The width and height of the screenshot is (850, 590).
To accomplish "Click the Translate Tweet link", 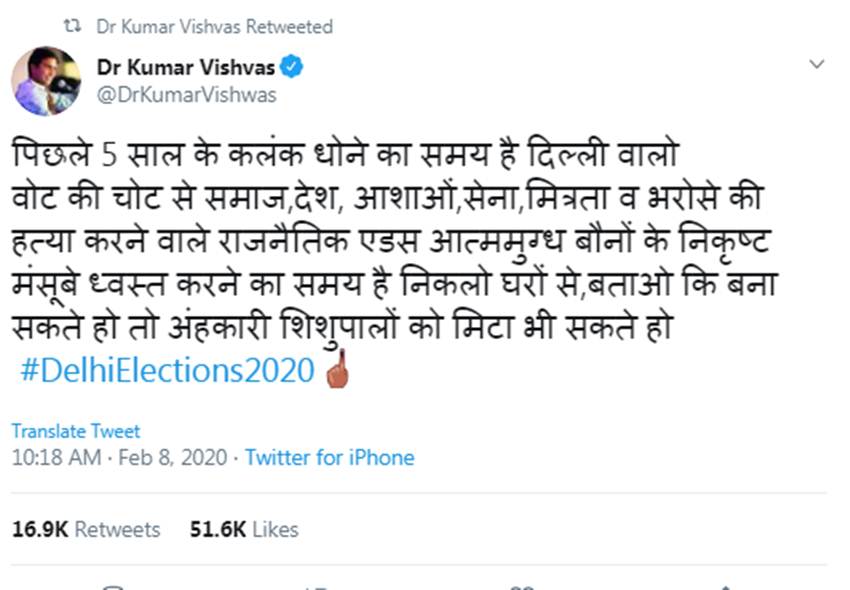I will pyautogui.click(x=76, y=431).
